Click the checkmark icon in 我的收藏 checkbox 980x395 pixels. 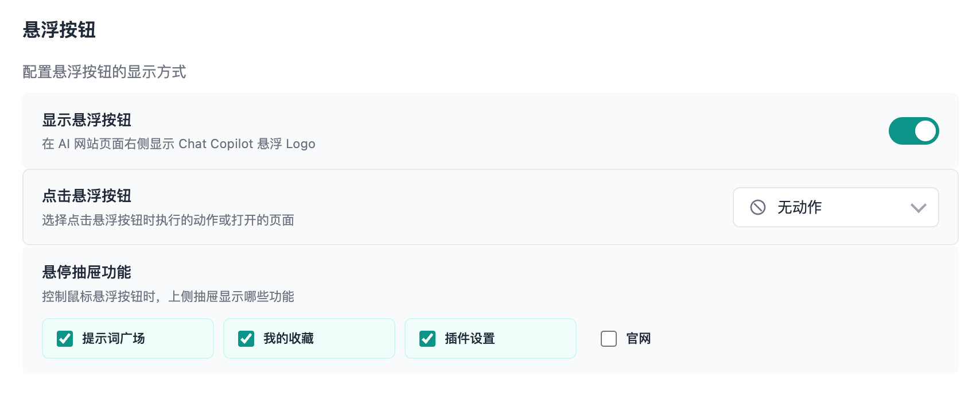[x=246, y=339]
